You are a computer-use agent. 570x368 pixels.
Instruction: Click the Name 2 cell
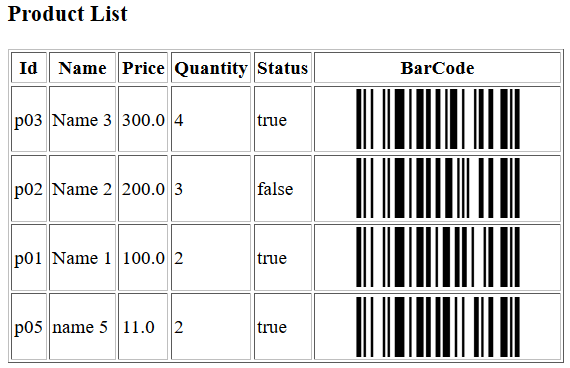point(82,188)
